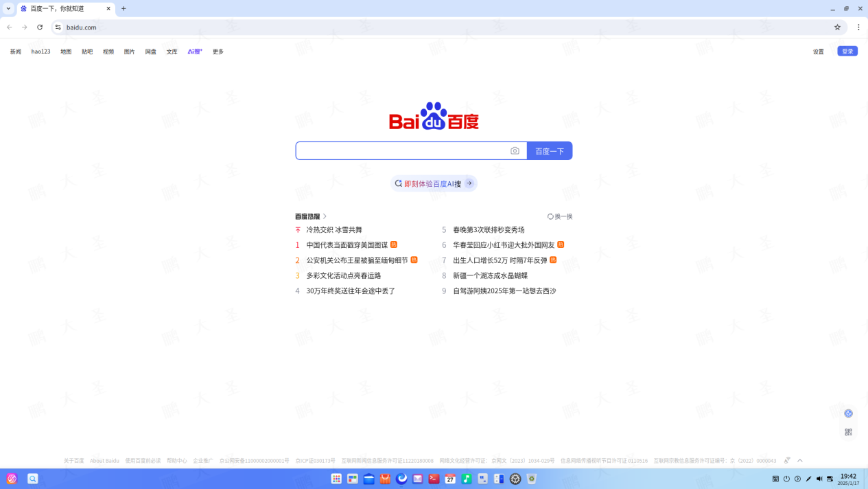The width and height of the screenshot is (868, 489).
Task: Click the power icon in system tray
Action: pyautogui.click(x=786, y=479)
